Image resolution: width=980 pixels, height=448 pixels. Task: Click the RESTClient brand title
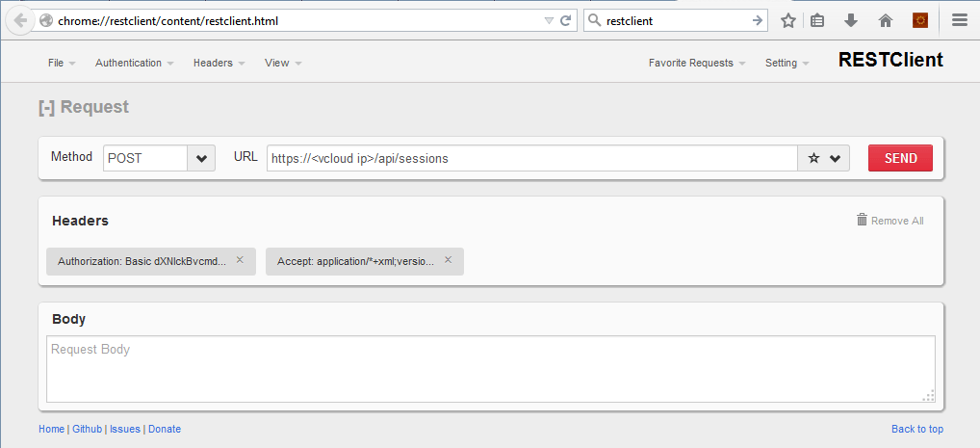[x=890, y=60]
